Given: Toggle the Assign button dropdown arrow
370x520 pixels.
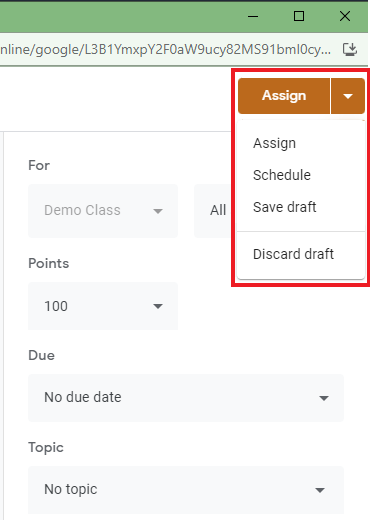Looking at the screenshot, I should [348, 96].
